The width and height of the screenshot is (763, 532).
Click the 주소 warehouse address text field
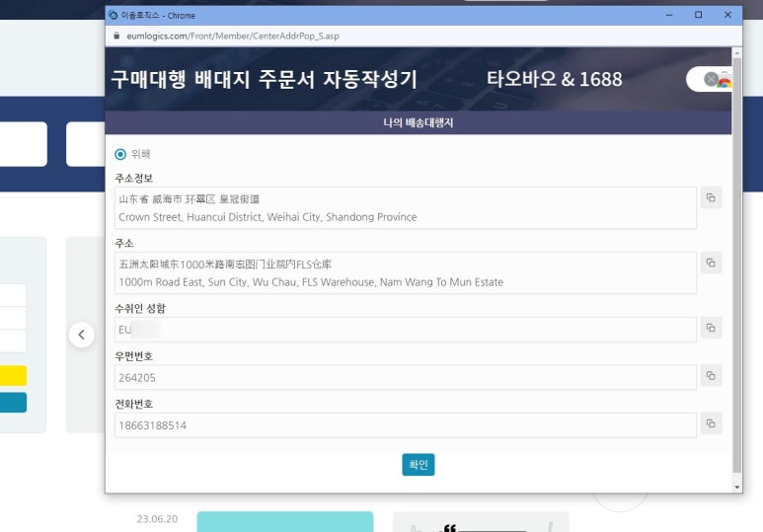[406, 273]
